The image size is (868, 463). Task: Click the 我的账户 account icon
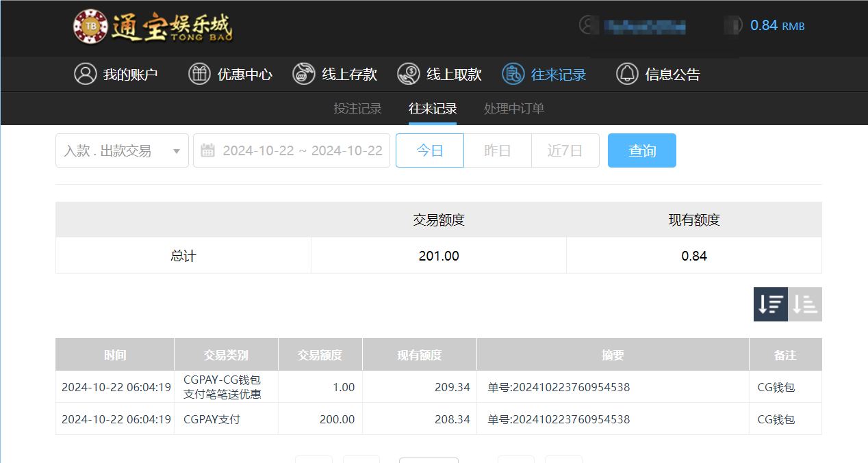click(85, 74)
